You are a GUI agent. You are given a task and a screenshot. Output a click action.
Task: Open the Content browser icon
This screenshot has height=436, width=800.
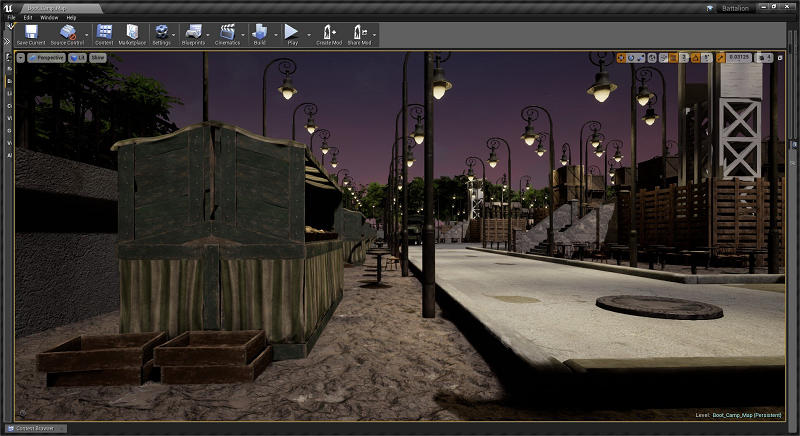(x=104, y=35)
